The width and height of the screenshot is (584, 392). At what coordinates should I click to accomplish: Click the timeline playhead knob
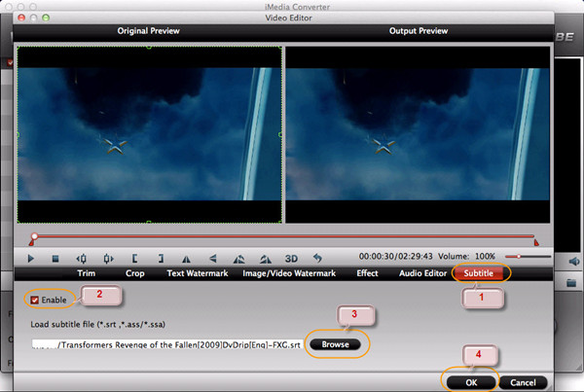[34, 236]
